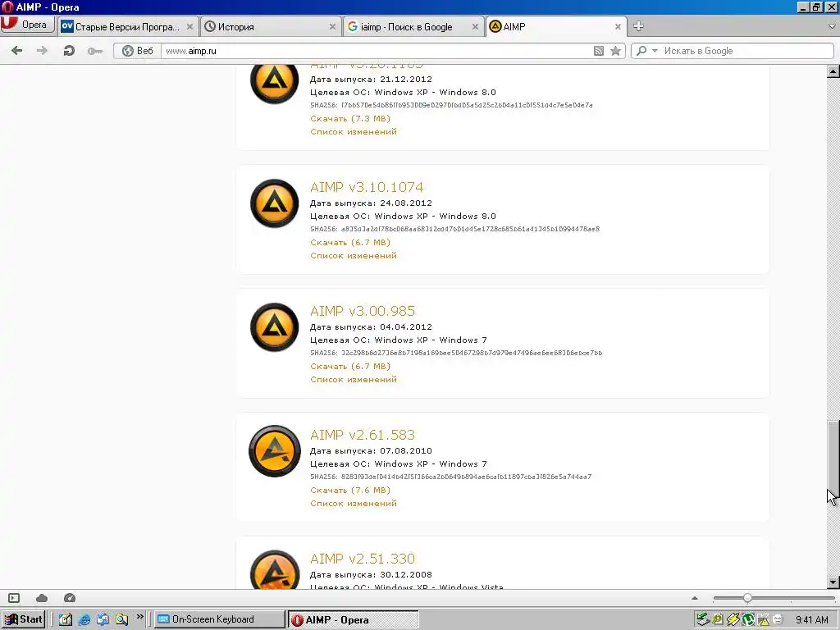Screen dimensions: 840x630
Task: Open AIMP v2.61.583 title link
Action: tap(362, 435)
